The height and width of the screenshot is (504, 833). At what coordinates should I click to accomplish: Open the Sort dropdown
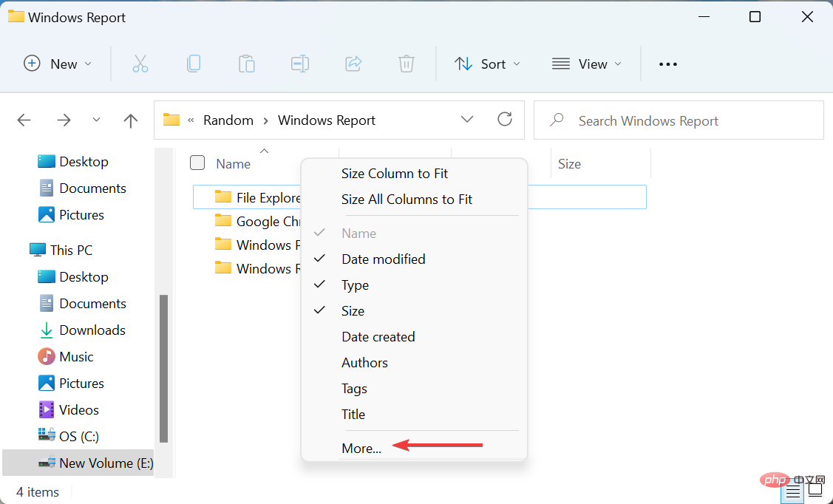pos(487,64)
